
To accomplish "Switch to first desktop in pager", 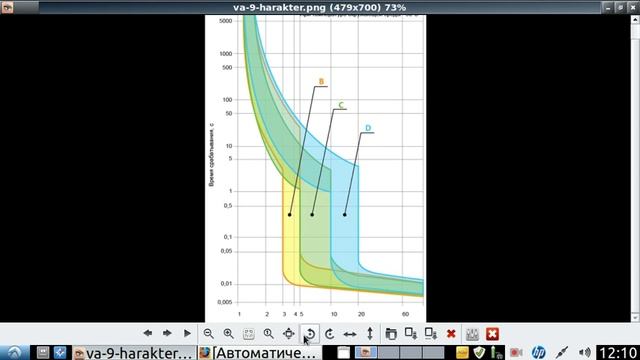I will [366, 352].
